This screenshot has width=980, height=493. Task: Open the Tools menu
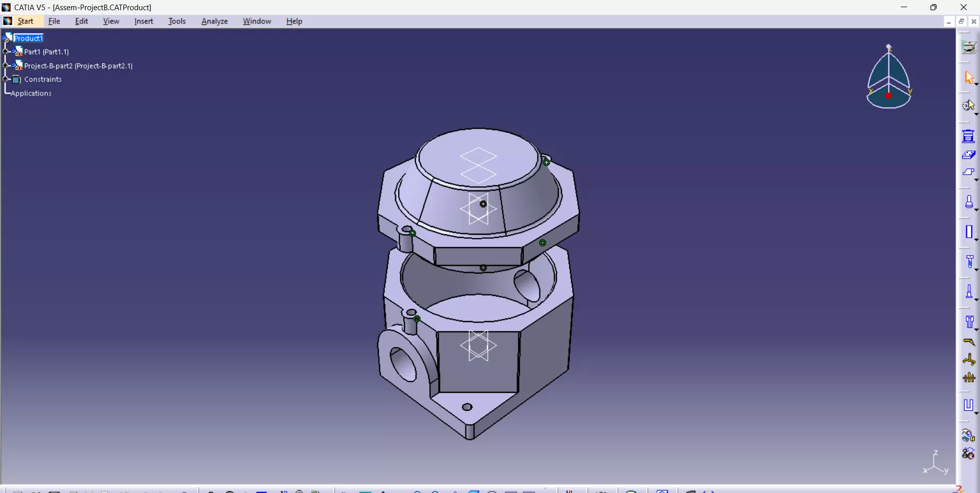coord(177,21)
